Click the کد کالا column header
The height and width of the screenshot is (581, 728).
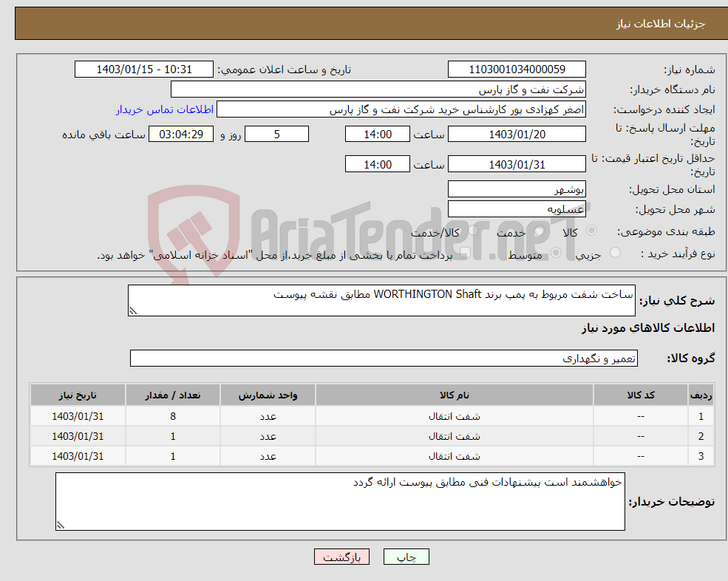(641, 395)
